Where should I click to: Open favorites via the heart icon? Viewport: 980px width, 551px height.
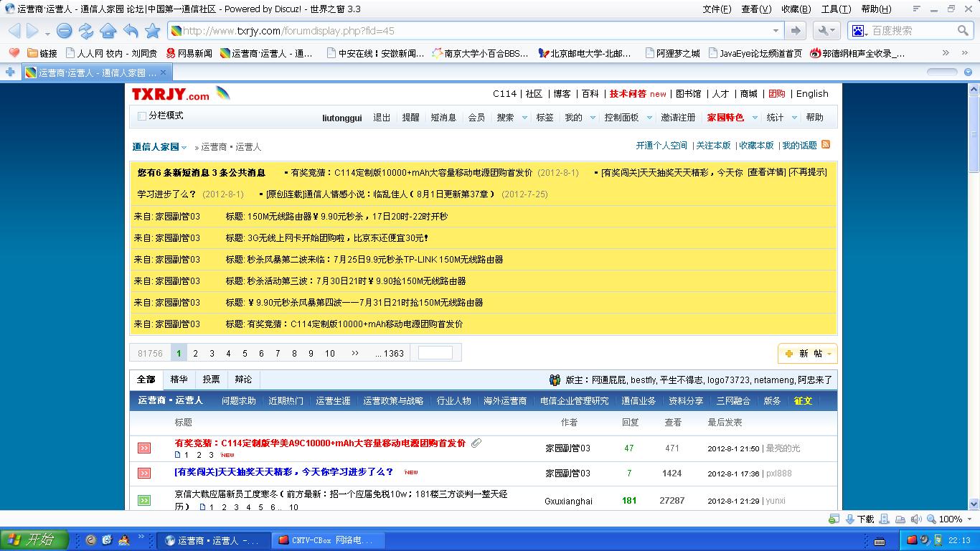[14, 52]
